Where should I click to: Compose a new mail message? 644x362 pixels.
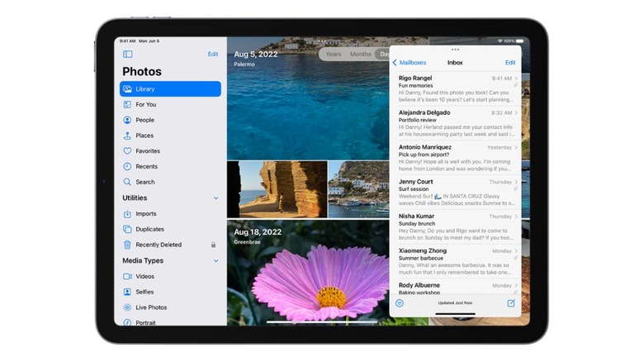[x=511, y=303]
